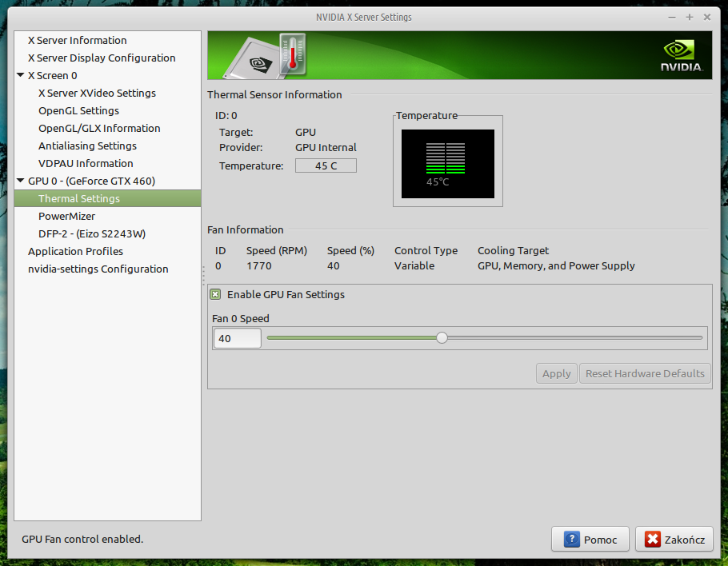Click the Speed (RPM) column header

coord(277,250)
